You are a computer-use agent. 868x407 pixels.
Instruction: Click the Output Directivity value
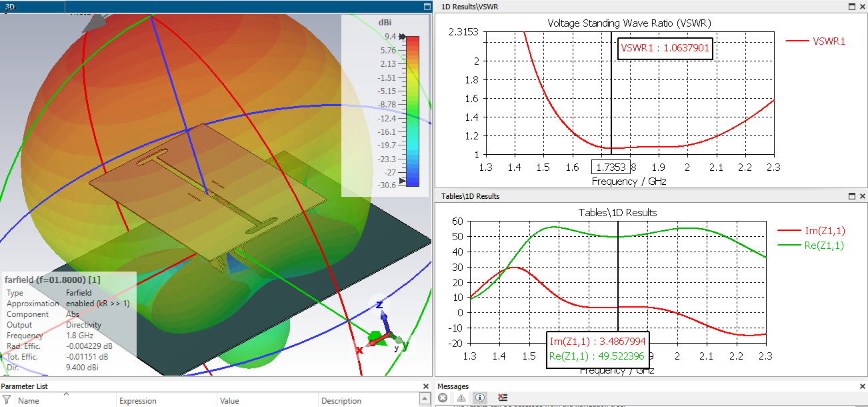83,325
